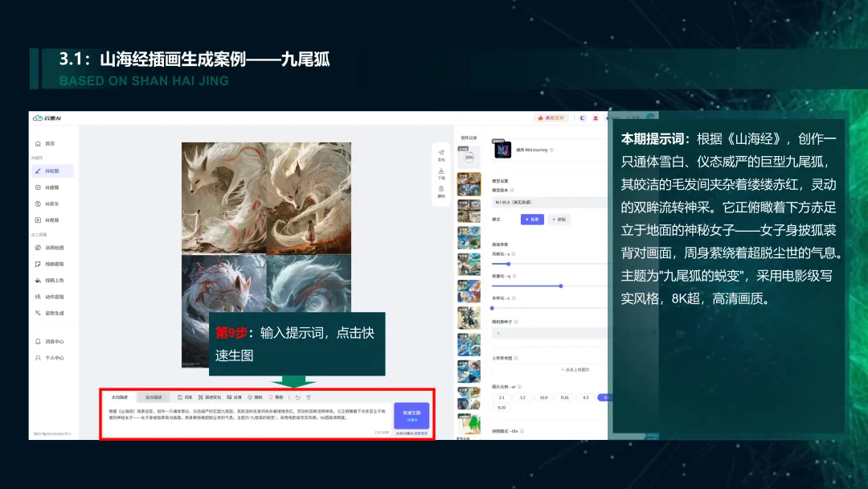Click 描述优化 in the prompt toolbar

210,397
